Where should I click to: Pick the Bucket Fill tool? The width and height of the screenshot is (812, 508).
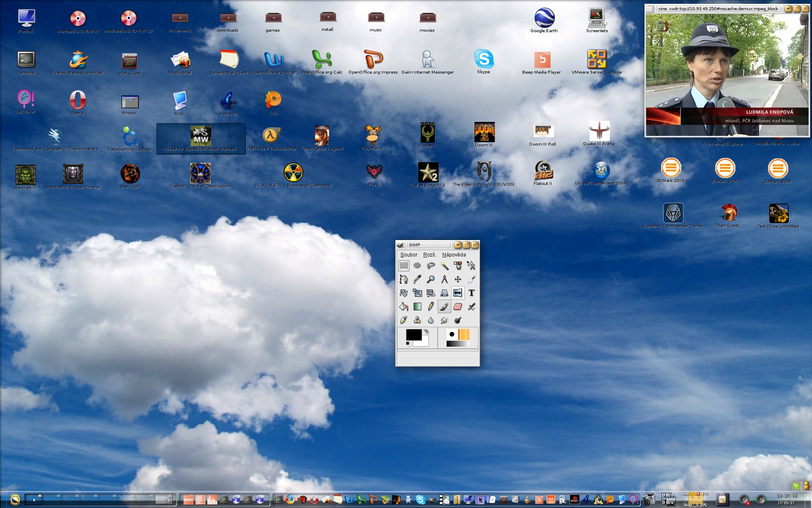pyautogui.click(x=404, y=306)
